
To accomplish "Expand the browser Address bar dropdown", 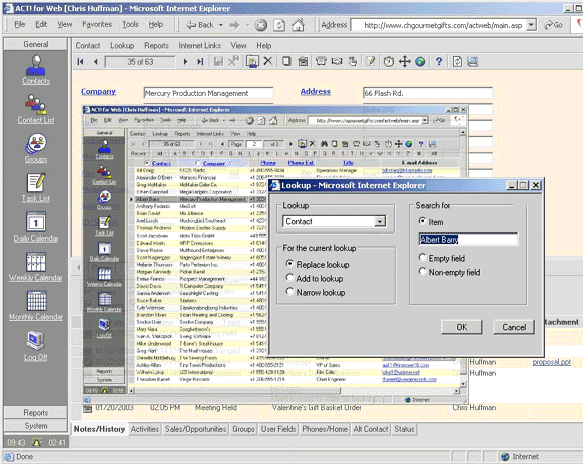I will [x=532, y=25].
